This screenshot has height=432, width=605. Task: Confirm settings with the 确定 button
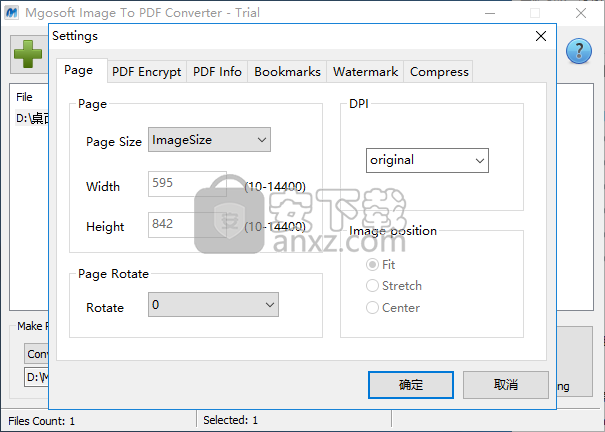point(410,384)
